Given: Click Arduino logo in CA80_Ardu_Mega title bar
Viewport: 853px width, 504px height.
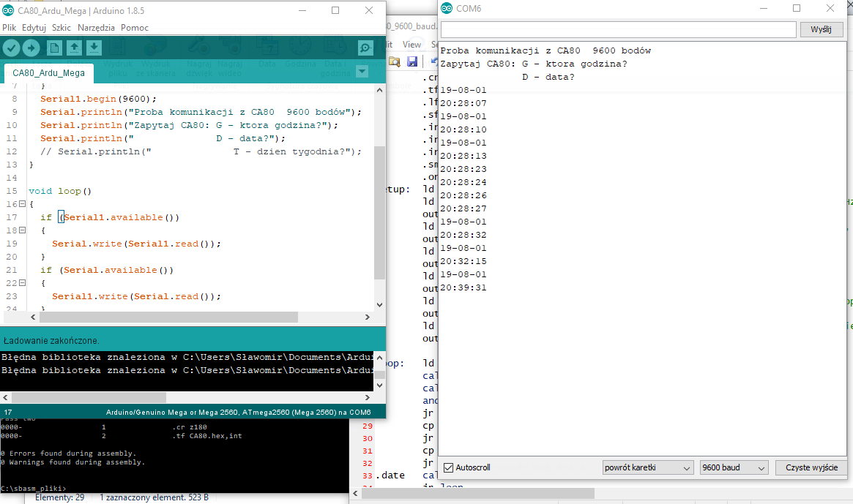Looking at the screenshot, I should (x=8, y=10).
